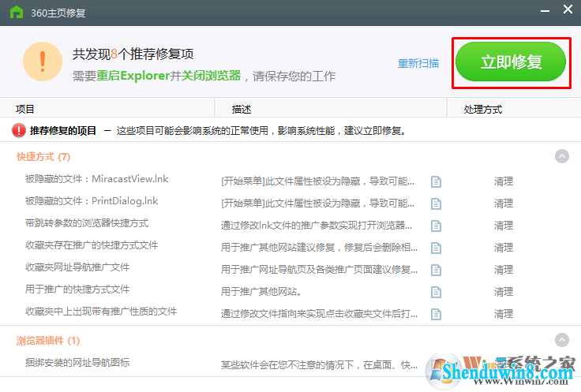
Task: Select 收藏夹存在推广的快捷方式文件 item
Action: pos(92,245)
